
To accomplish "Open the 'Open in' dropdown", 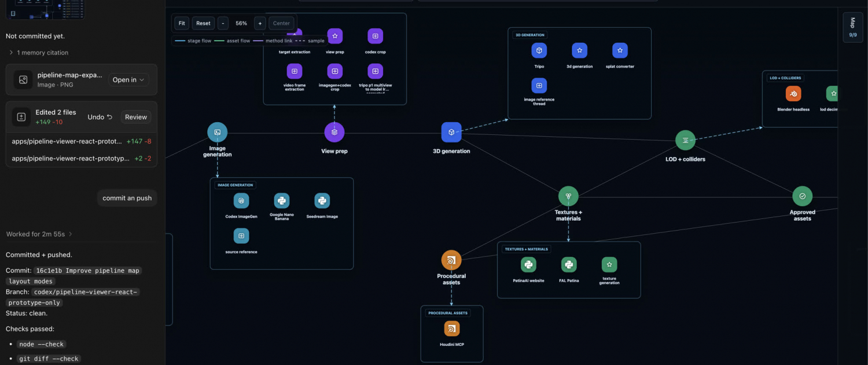I will click(128, 80).
